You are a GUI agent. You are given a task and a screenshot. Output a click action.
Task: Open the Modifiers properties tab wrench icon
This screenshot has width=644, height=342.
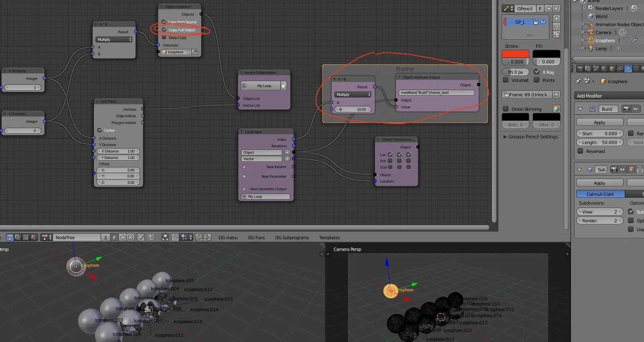[628, 69]
